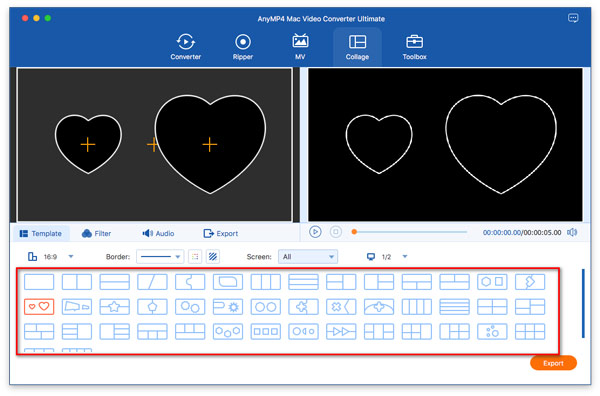Select the double arrow triangles template
Screen dimensions: 600x396
tap(341, 332)
